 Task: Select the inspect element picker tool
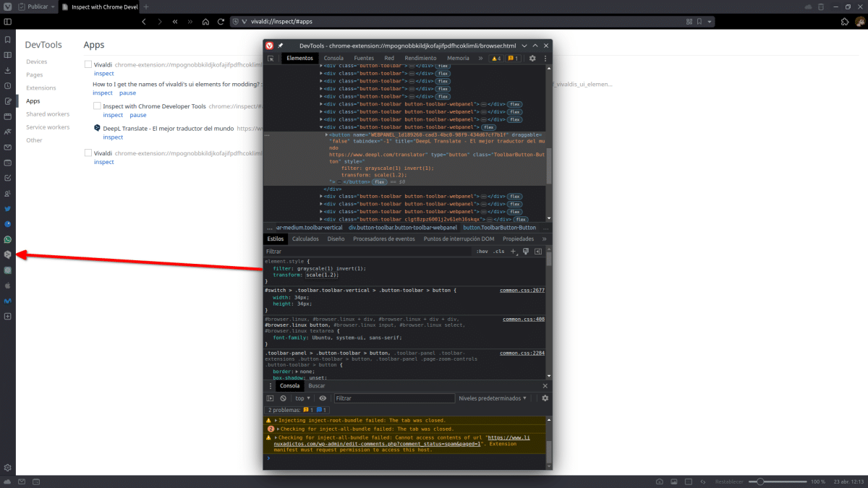click(271, 59)
